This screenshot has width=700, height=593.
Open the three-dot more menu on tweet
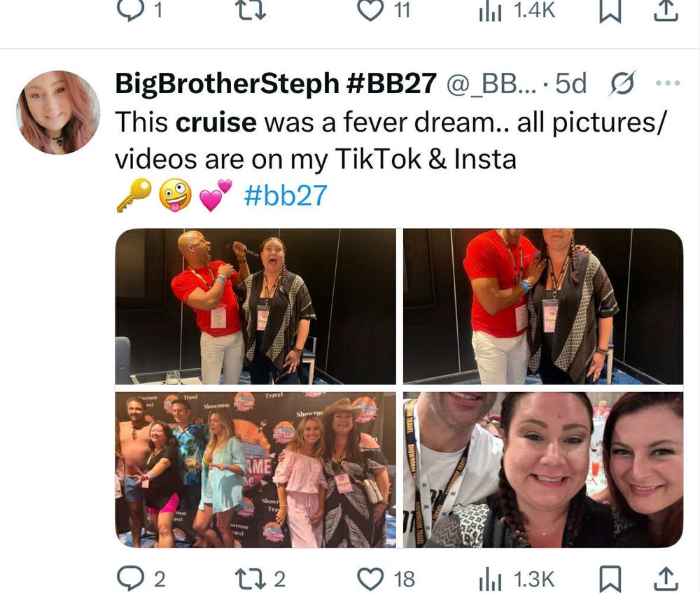668,83
